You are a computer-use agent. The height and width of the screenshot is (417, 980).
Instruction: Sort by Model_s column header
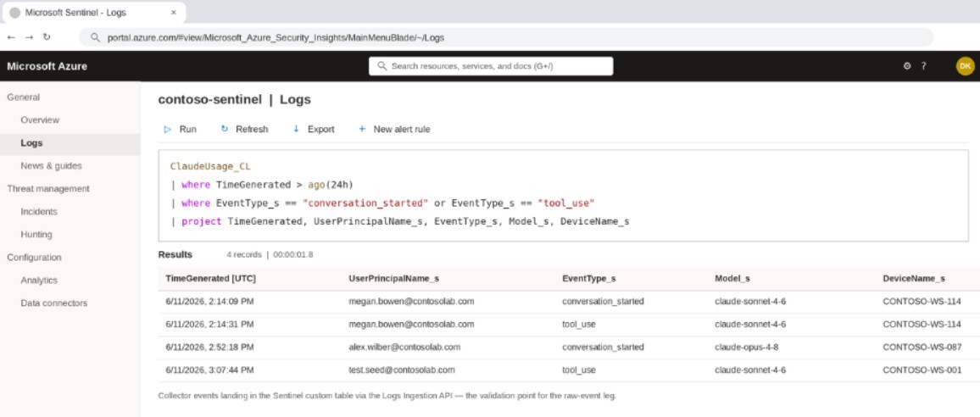(x=732, y=279)
